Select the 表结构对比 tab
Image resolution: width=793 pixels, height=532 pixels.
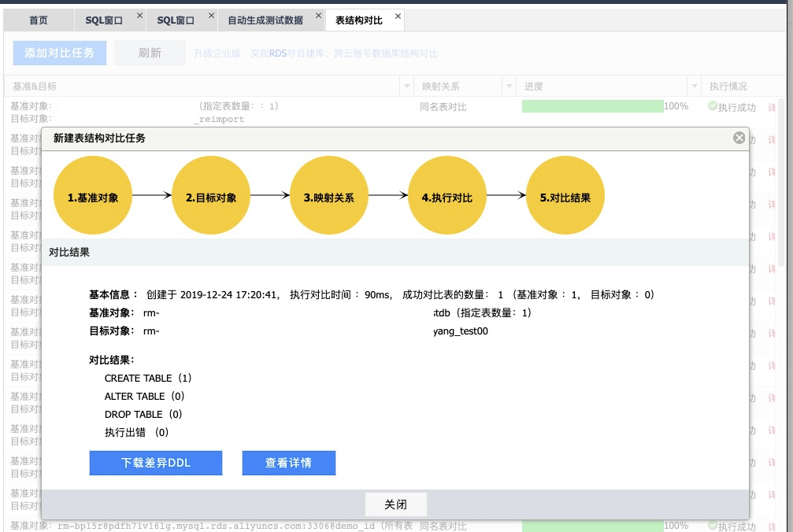click(358, 20)
